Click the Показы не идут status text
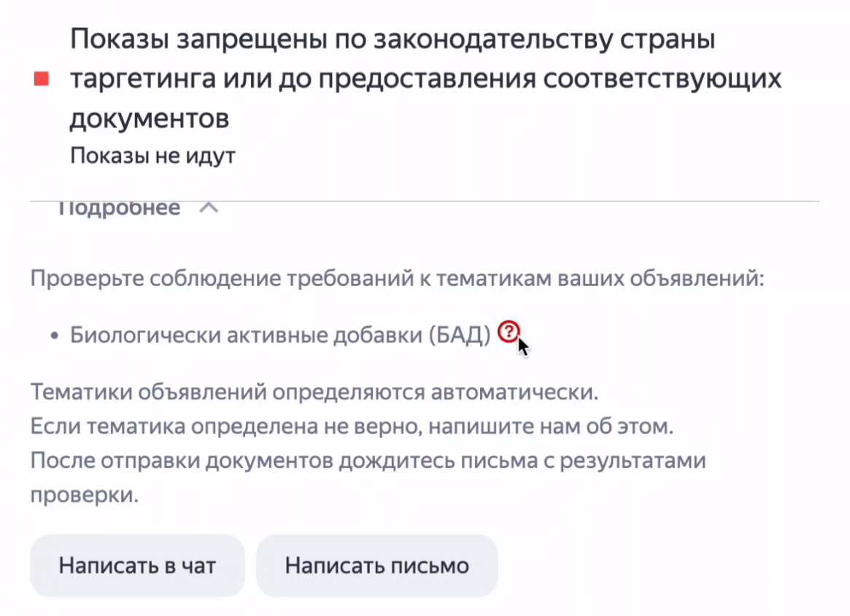 152,156
